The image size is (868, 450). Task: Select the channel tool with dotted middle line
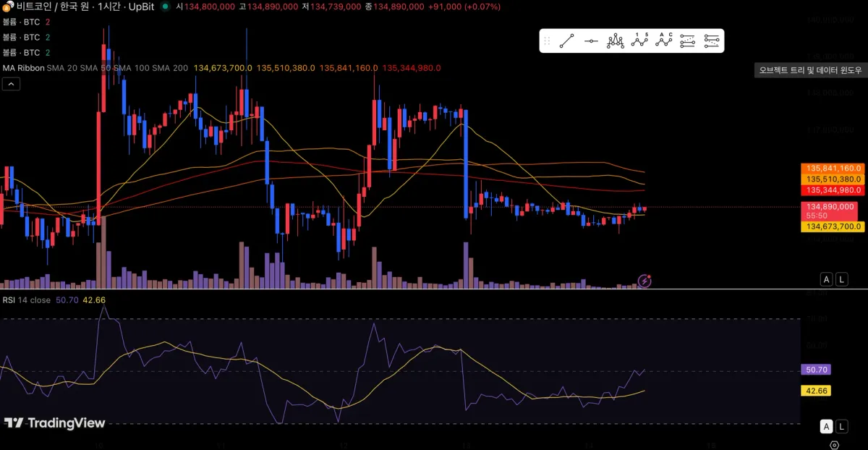688,41
